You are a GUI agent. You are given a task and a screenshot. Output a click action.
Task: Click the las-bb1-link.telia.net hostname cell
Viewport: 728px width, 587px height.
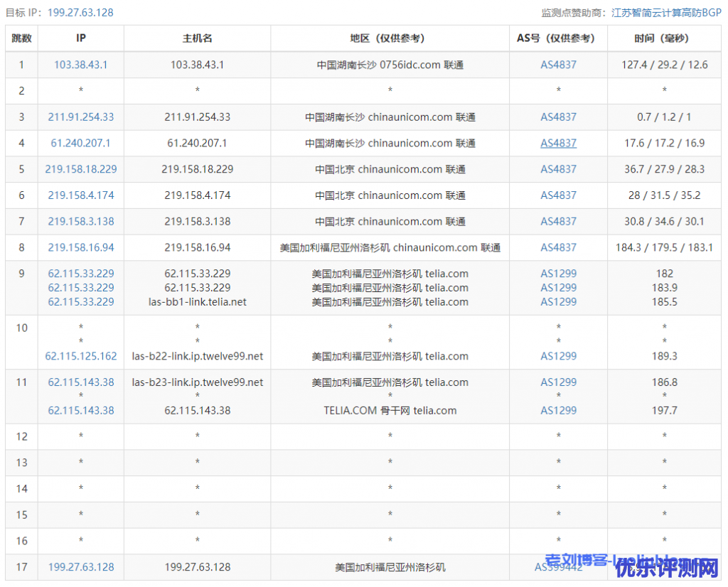197,302
